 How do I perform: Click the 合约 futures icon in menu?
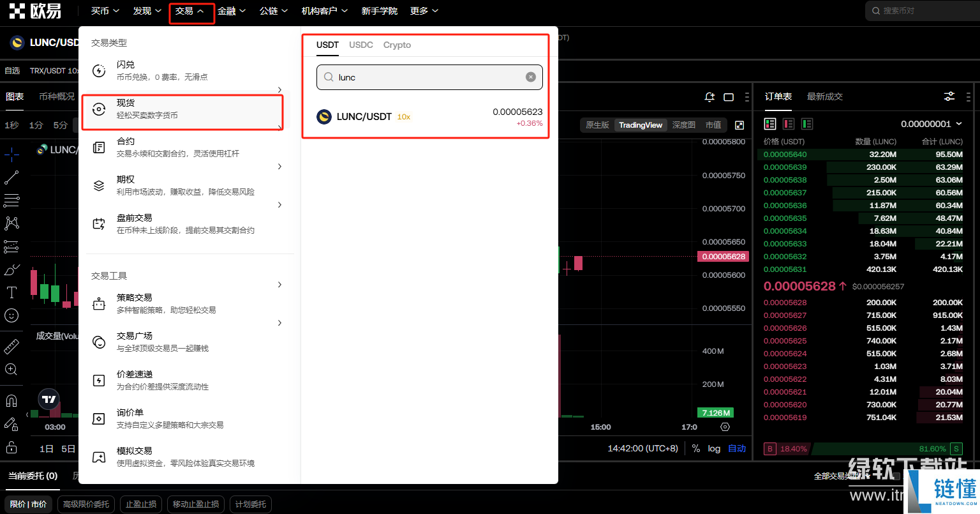[99, 147]
